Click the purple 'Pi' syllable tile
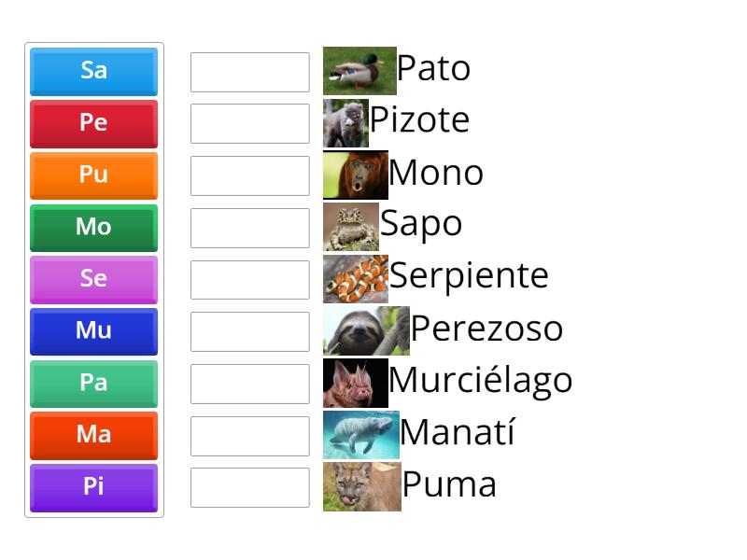The image size is (747, 560). coord(93,486)
